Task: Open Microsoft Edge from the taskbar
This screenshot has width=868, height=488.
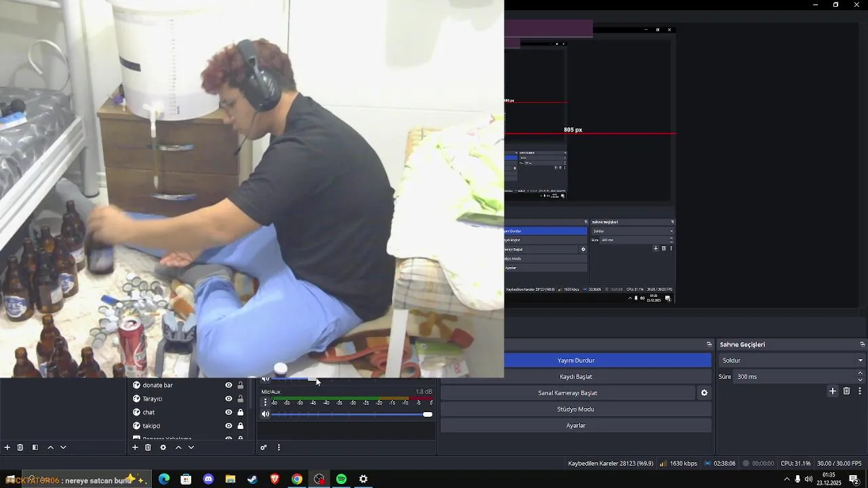Action: (x=164, y=479)
